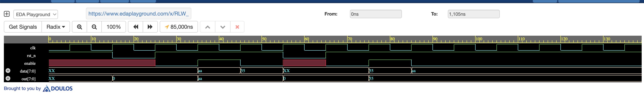Click the Get Signals button

tap(23, 27)
